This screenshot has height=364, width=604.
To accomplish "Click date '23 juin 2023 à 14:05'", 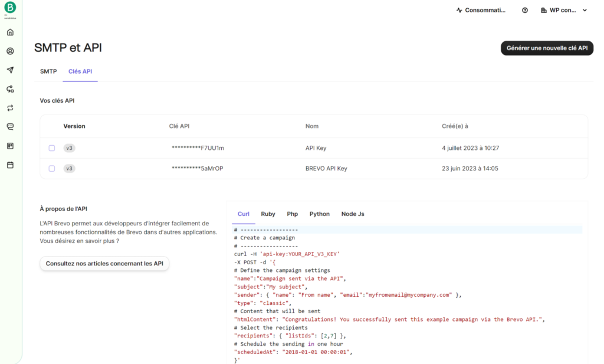I will click(470, 168).
